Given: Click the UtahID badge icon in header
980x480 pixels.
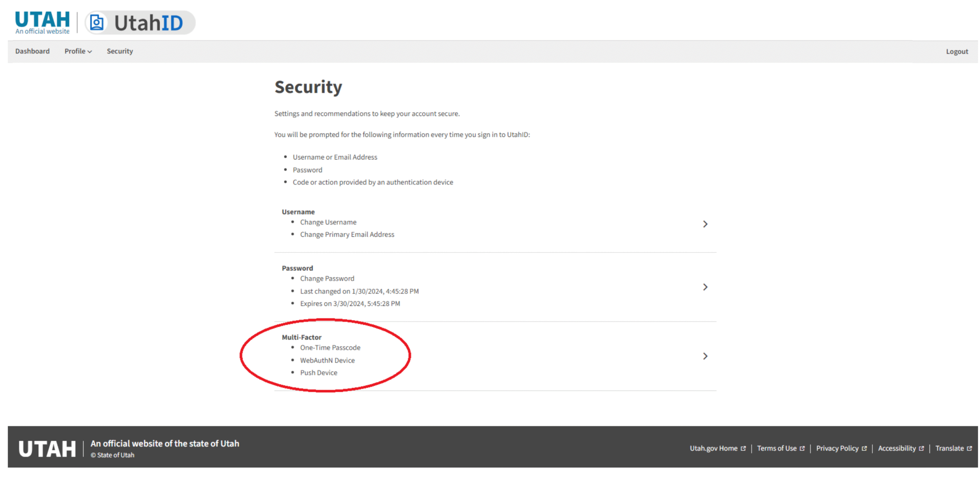Looking at the screenshot, I should (x=96, y=23).
